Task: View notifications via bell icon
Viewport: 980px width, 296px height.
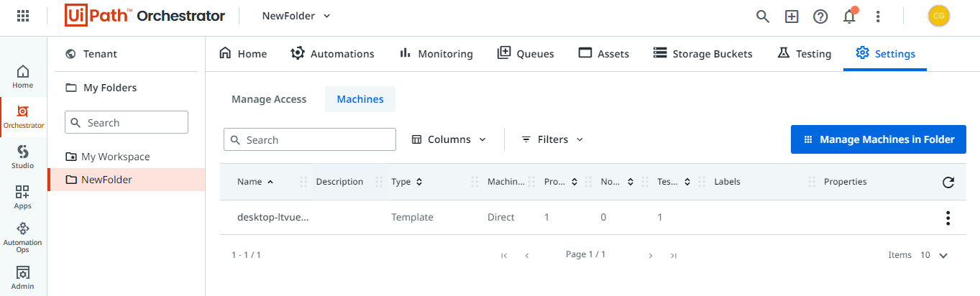Action: point(850,15)
